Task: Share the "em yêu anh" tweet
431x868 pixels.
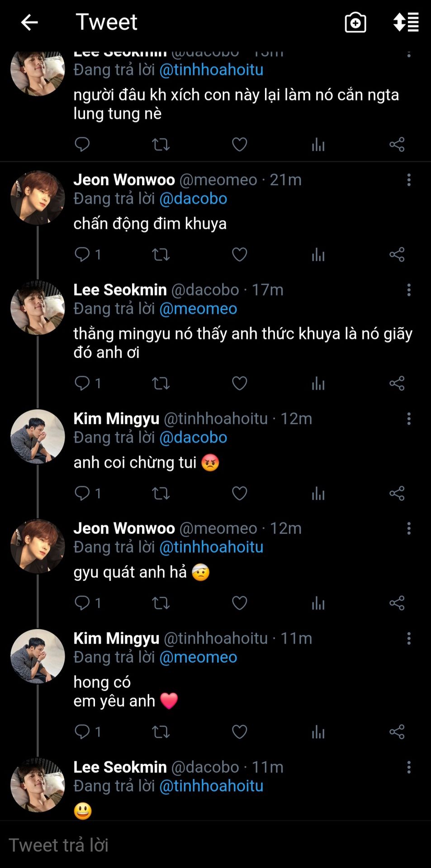Action: pyautogui.click(x=397, y=732)
